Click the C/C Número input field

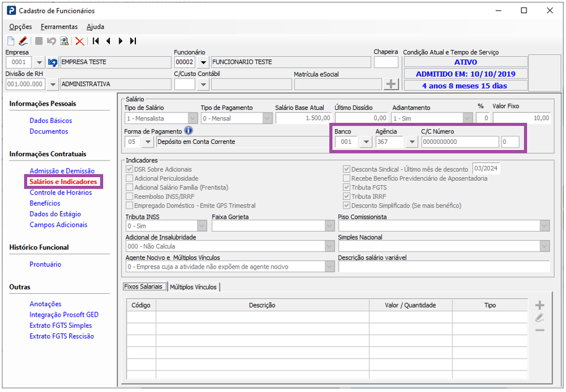[460, 143]
